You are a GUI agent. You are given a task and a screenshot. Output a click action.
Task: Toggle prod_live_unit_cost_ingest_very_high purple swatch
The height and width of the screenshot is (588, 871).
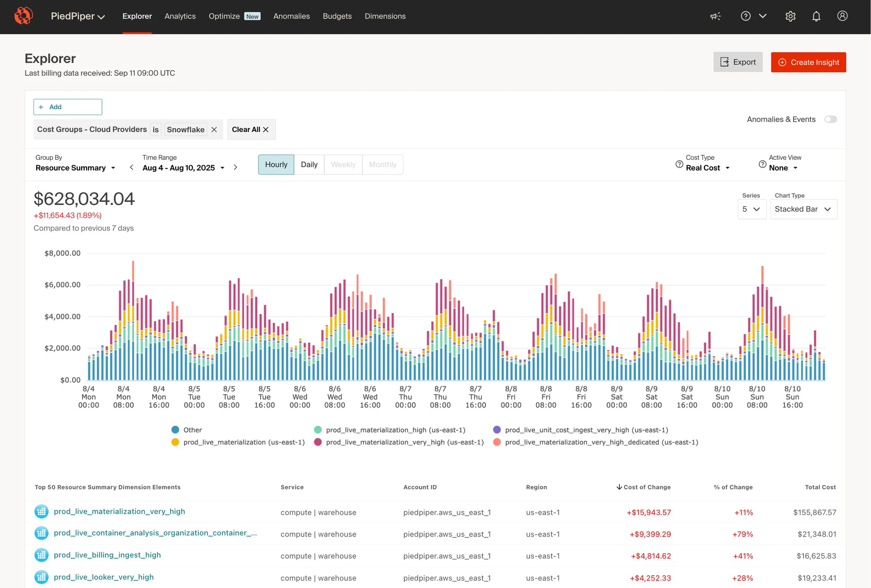[497, 430]
